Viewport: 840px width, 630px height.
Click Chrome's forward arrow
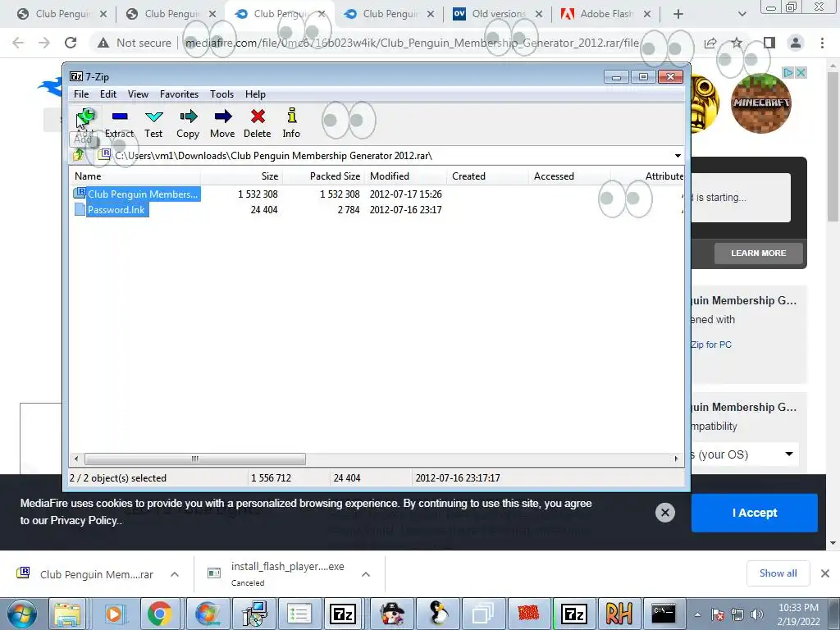[x=44, y=43]
